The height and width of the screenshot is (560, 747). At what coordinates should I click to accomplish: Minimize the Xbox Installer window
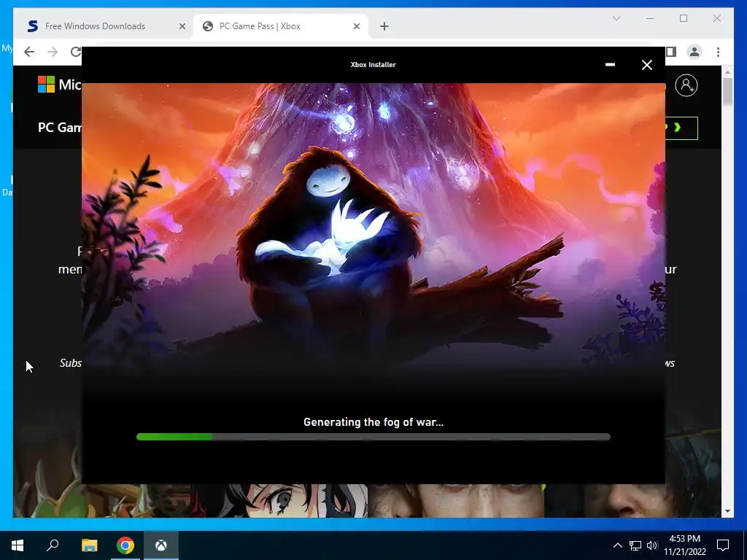coord(610,65)
